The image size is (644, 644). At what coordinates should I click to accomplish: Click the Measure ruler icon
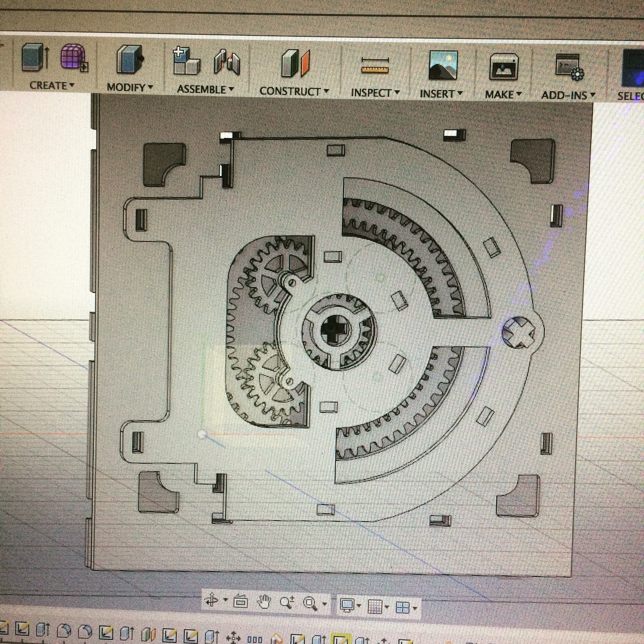click(x=375, y=65)
